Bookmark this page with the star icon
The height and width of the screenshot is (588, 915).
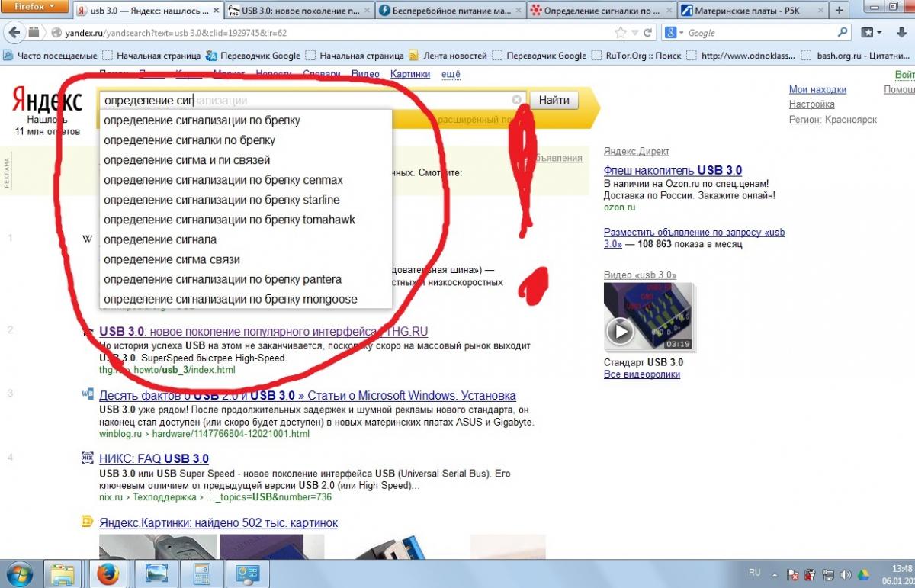[x=620, y=33]
